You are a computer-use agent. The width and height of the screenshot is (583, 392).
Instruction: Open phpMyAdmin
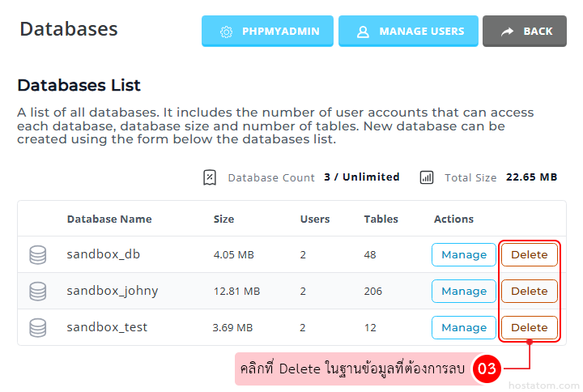point(266,32)
